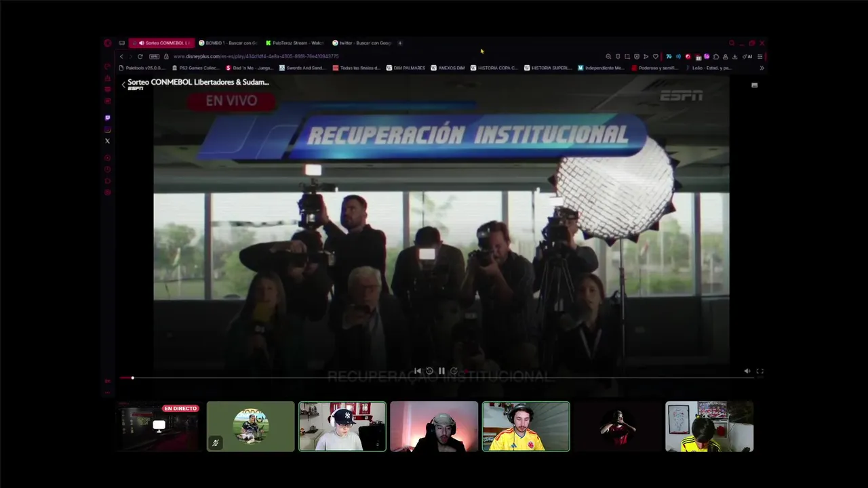
Task: Open the browser AI assistant icon
Action: [747, 56]
